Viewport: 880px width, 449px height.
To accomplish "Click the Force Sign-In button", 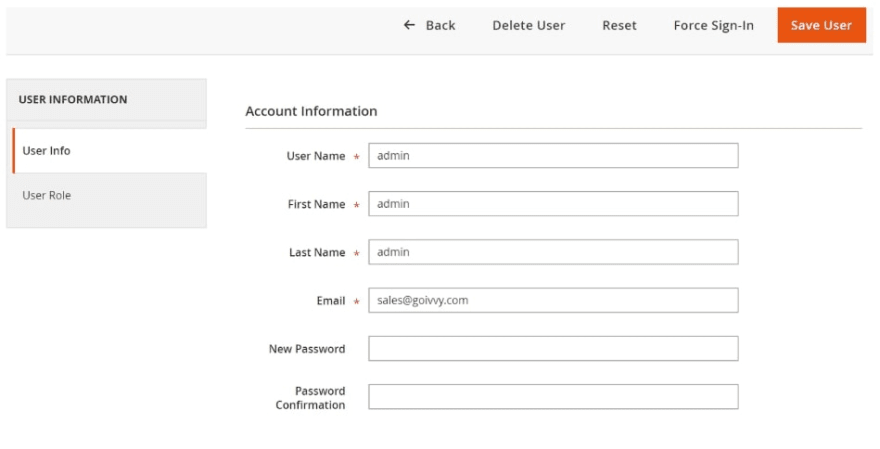I will tap(713, 25).
